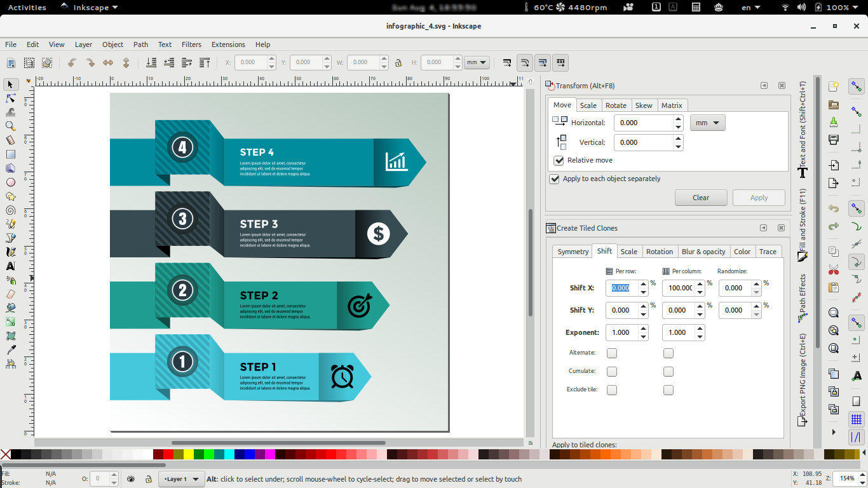Activate the Zoom tool
The height and width of the screenshot is (488, 868).
(10, 126)
